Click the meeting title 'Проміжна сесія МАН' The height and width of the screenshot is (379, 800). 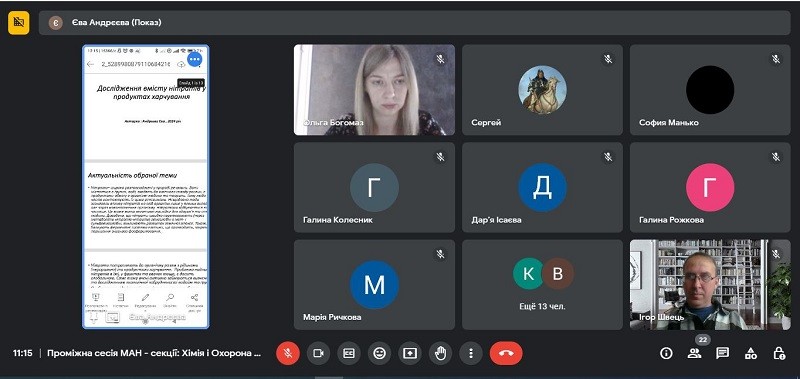coord(154,353)
